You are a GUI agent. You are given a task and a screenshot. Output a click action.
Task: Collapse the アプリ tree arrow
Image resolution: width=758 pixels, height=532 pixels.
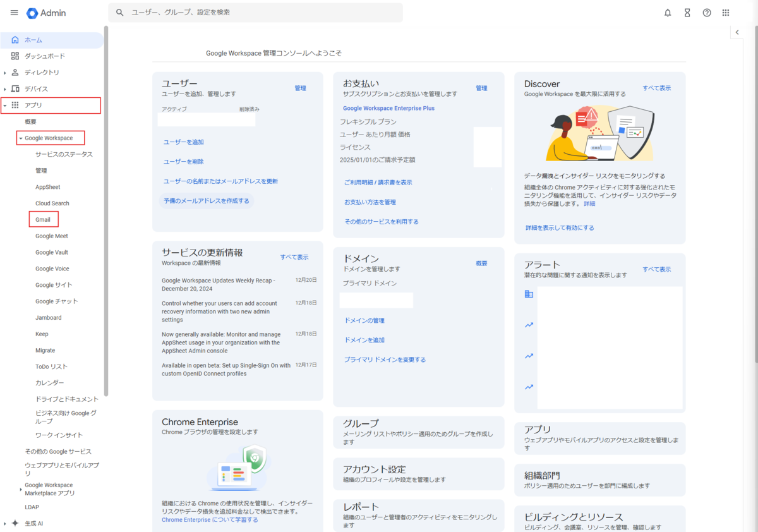(5, 106)
